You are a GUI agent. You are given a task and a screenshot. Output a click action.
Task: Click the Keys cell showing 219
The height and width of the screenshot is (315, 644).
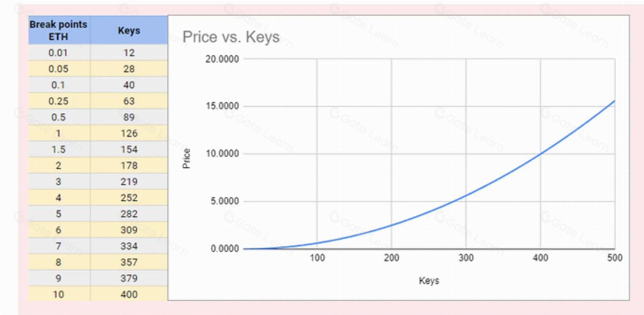129,182
